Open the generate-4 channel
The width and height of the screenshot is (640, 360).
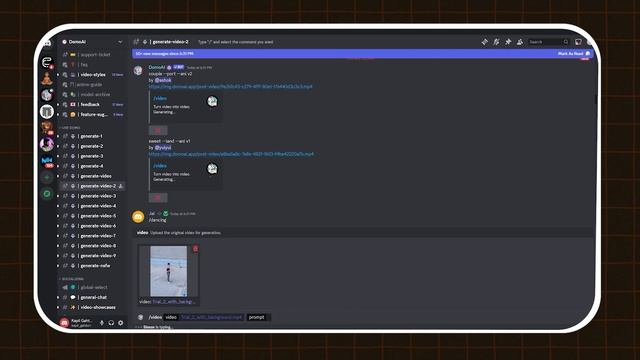coord(92,166)
